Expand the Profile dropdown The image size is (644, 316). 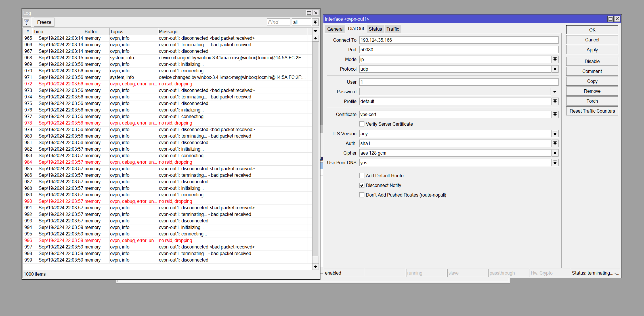(x=555, y=101)
